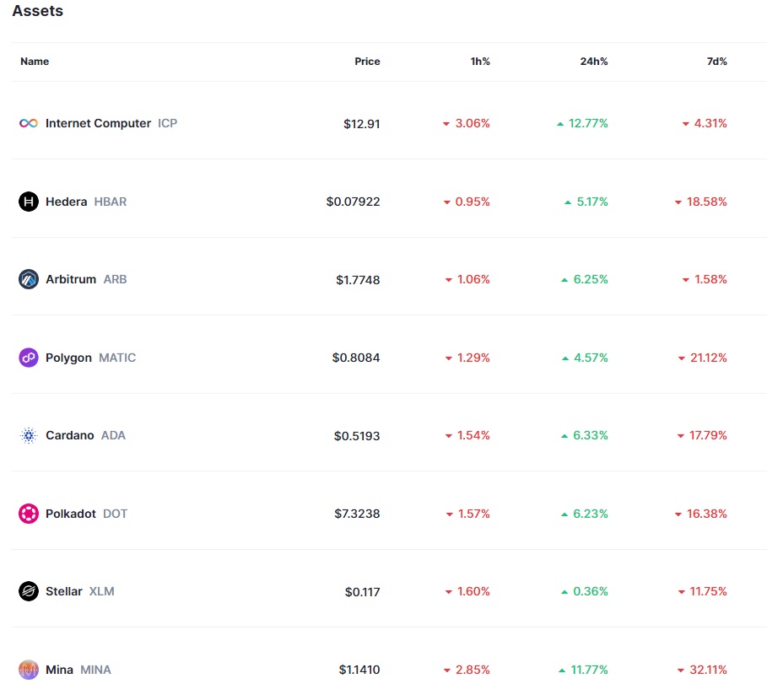Click the Stellar logo icon
The width and height of the screenshot is (767, 700).
click(x=29, y=591)
